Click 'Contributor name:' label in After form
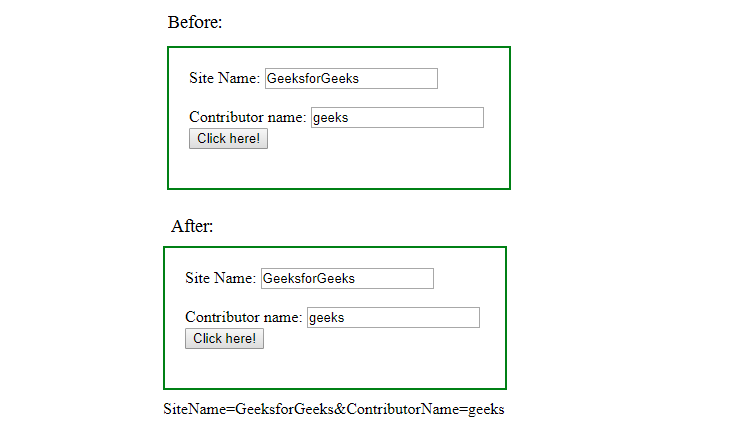Image resolution: width=746 pixels, height=435 pixels. click(244, 317)
